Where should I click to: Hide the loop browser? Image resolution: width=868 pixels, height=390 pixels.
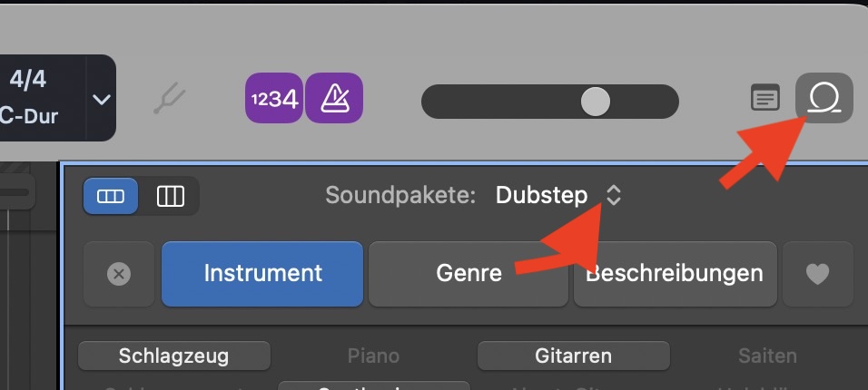pyautogui.click(x=824, y=98)
